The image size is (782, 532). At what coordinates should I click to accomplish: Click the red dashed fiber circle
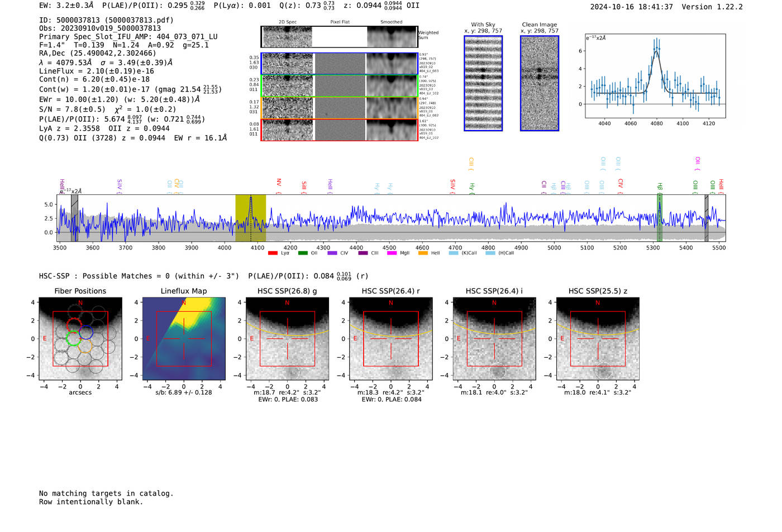pyautogui.click(x=74, y=325)
